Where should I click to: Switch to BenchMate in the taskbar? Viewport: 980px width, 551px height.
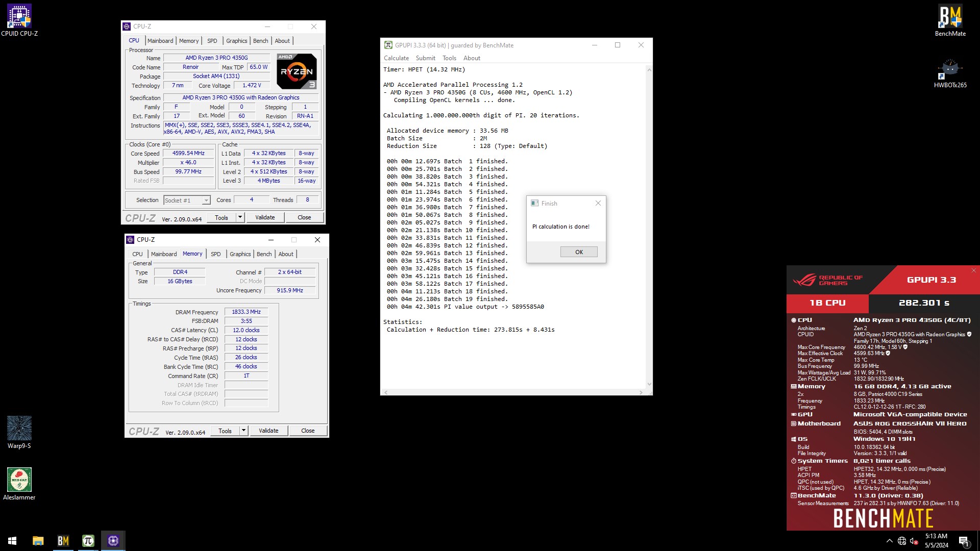coord(63,541)
